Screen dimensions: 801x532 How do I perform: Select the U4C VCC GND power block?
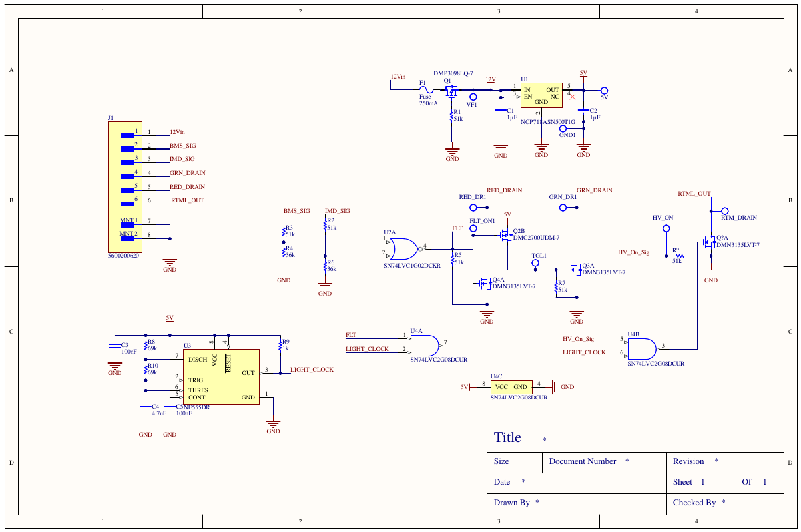point(511,386)
